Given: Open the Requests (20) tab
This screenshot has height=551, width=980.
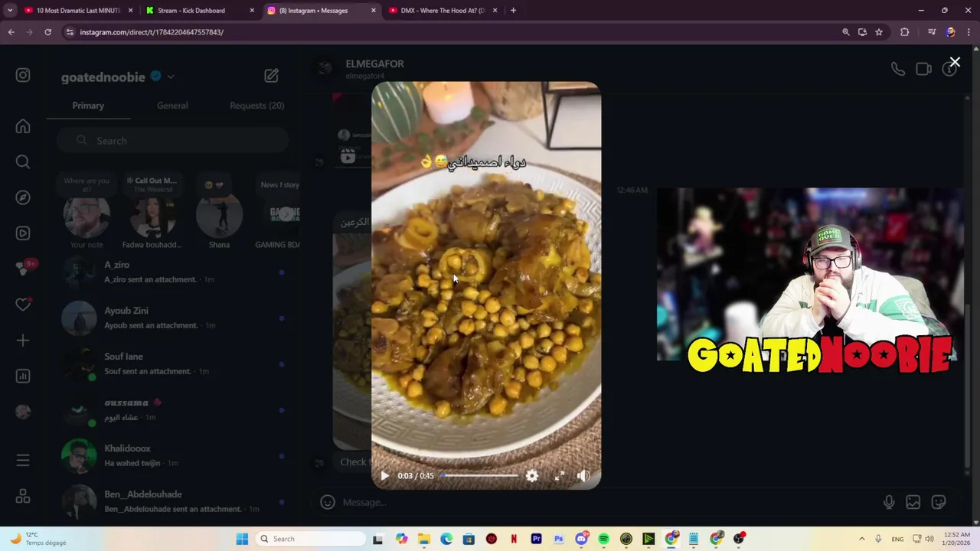Looking at the screenshot, I should 256,106.
